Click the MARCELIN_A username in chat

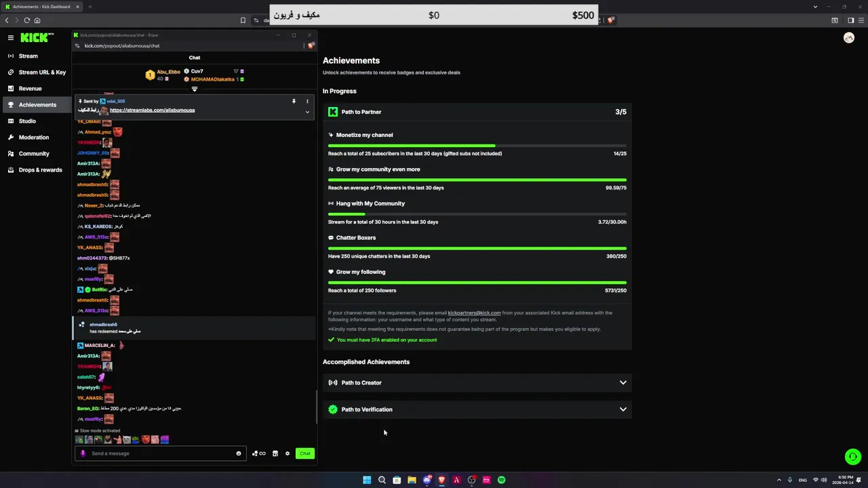pos(99,346)
